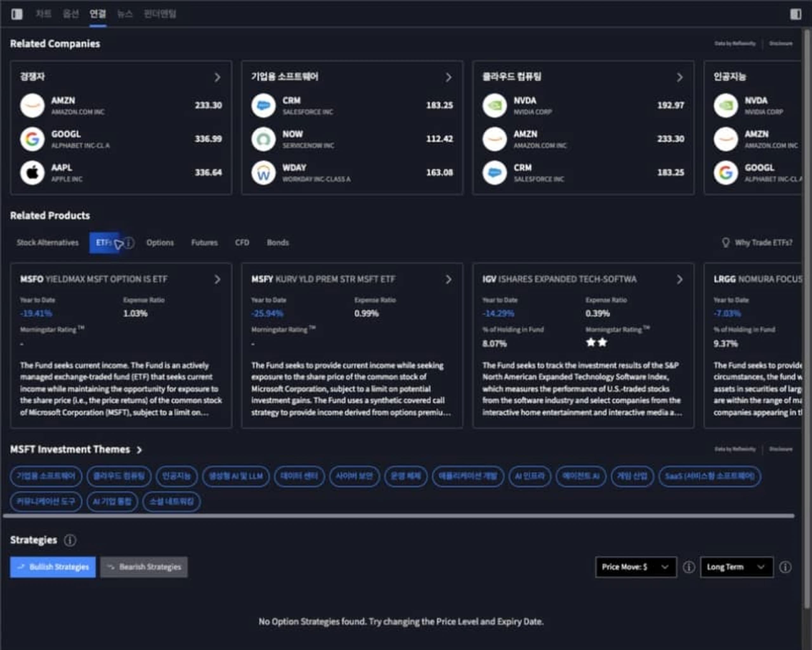Screen dimensions: 812x650
Task: Click the MSFY KURV YLD PREM STR MSFT ETF title
Action: point(323,279)
